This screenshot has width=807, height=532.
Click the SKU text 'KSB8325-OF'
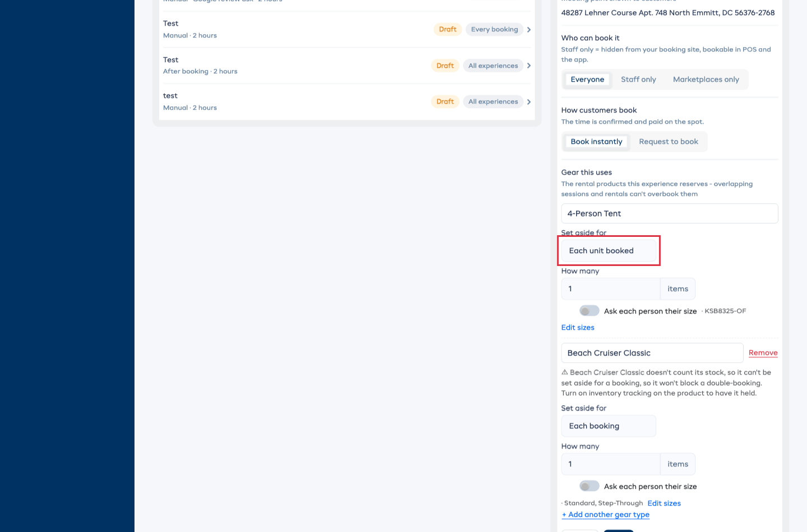pyautogui.click(x=725, y=311)
